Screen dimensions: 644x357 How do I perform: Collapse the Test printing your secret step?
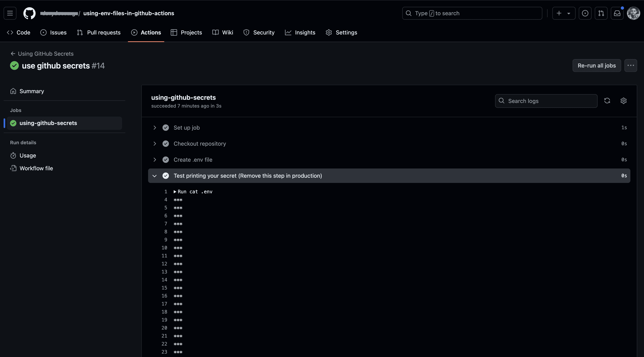coord(154,176)
